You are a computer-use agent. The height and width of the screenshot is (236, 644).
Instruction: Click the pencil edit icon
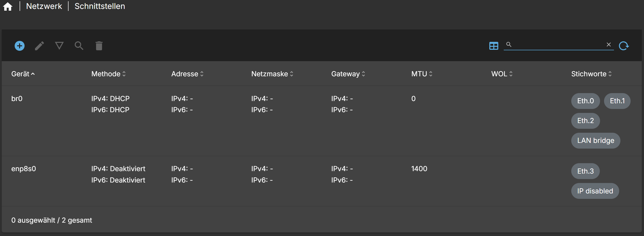pos(39,46)
